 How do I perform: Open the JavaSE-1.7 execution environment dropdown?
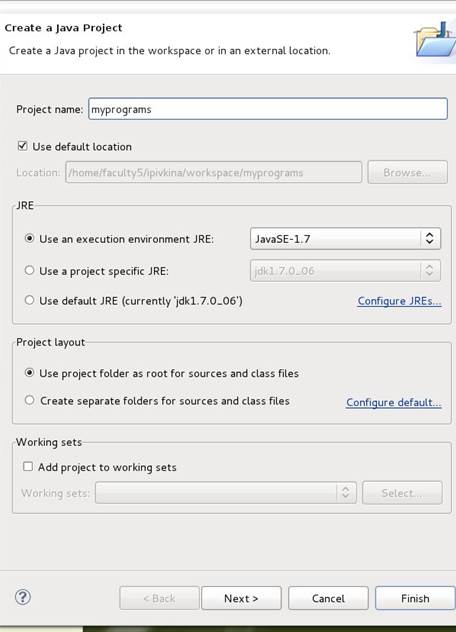point(345,239)
